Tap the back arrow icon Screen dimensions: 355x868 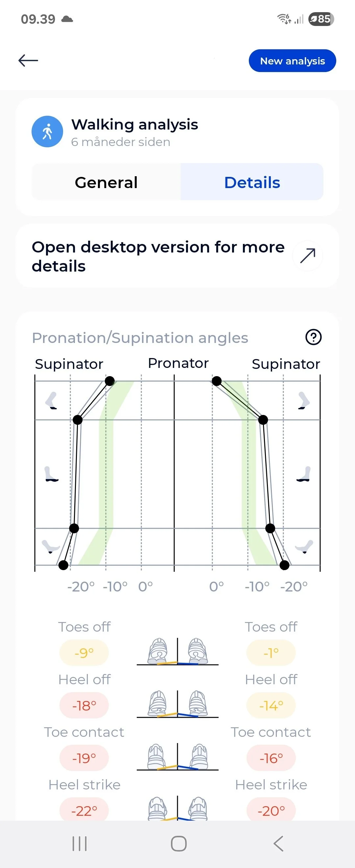(x=28, y=60)
